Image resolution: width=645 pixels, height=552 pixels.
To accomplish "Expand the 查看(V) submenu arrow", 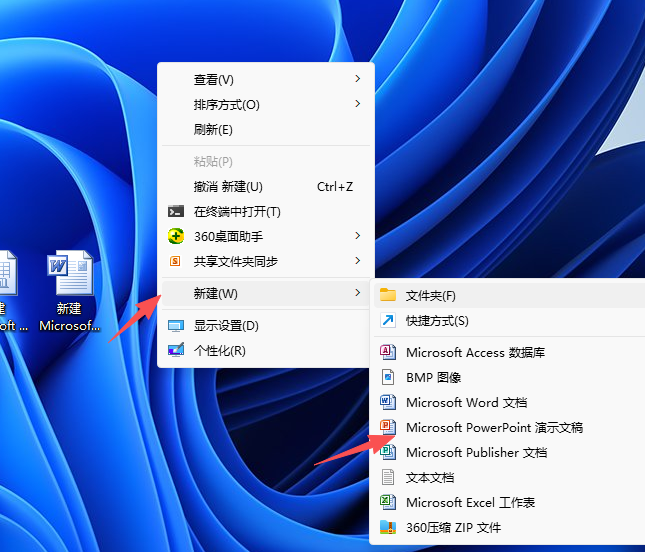I will 358,79.
